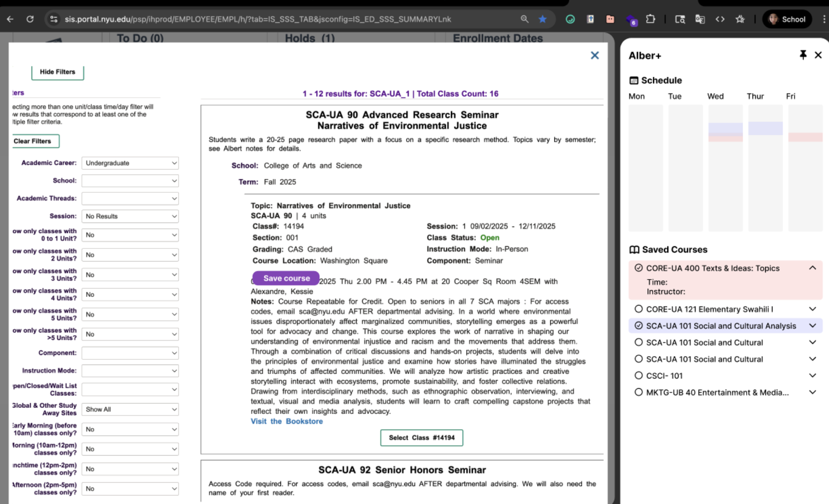The height and width of the screenshot is (504, 829).
Task: Toggle the bookmark star icon
Action: (542, 19)
